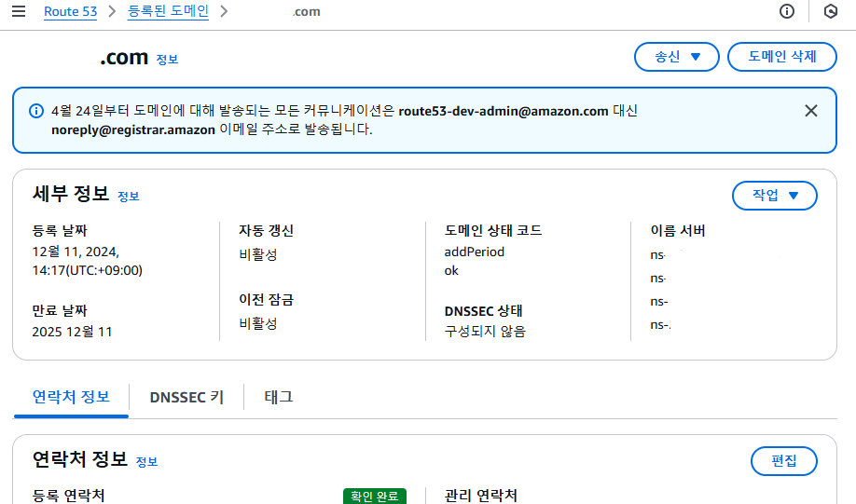This screenshot has height=504, width=856.
Task: Dismiss the blue notification banner
Action: [810, 111]
